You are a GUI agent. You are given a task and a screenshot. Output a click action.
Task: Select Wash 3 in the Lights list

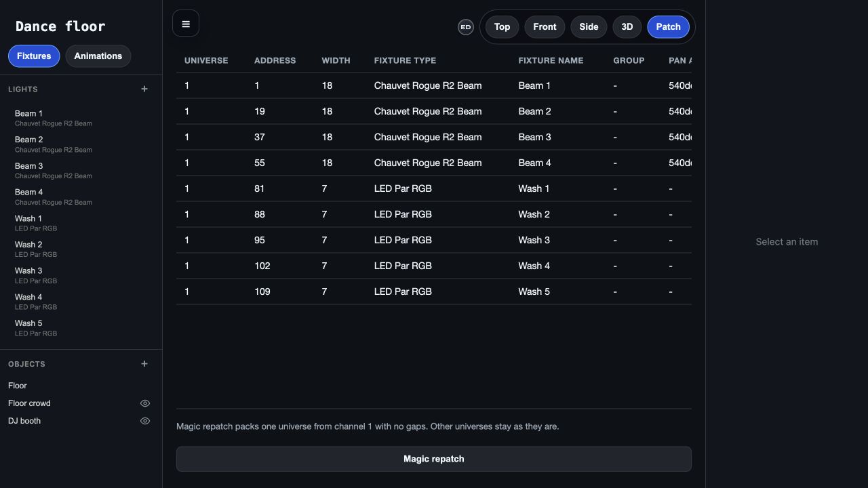81,275
